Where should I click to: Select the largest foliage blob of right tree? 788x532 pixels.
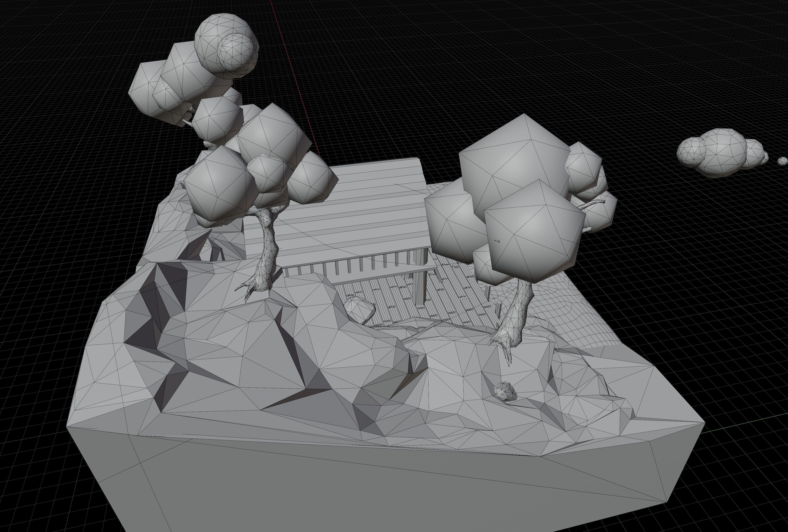(515, 166)
